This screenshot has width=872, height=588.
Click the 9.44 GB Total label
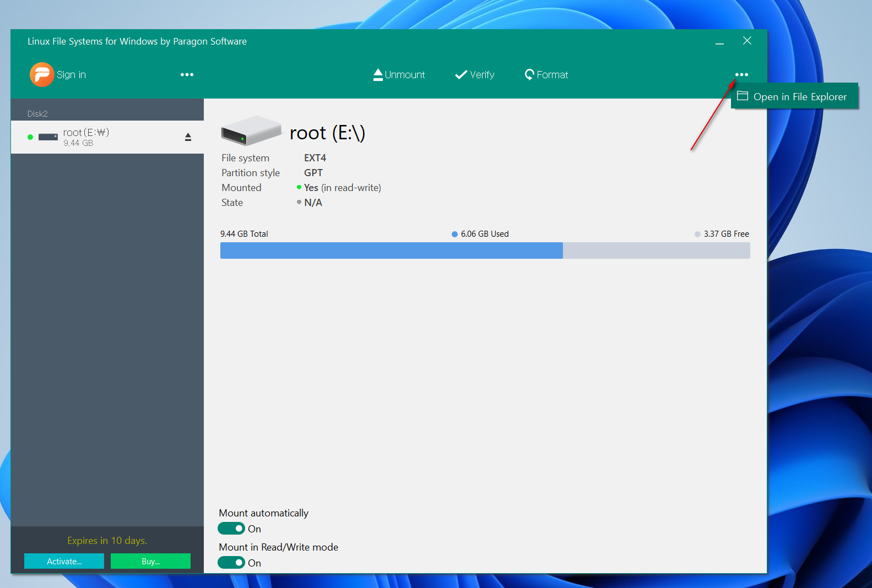[244, 234]
